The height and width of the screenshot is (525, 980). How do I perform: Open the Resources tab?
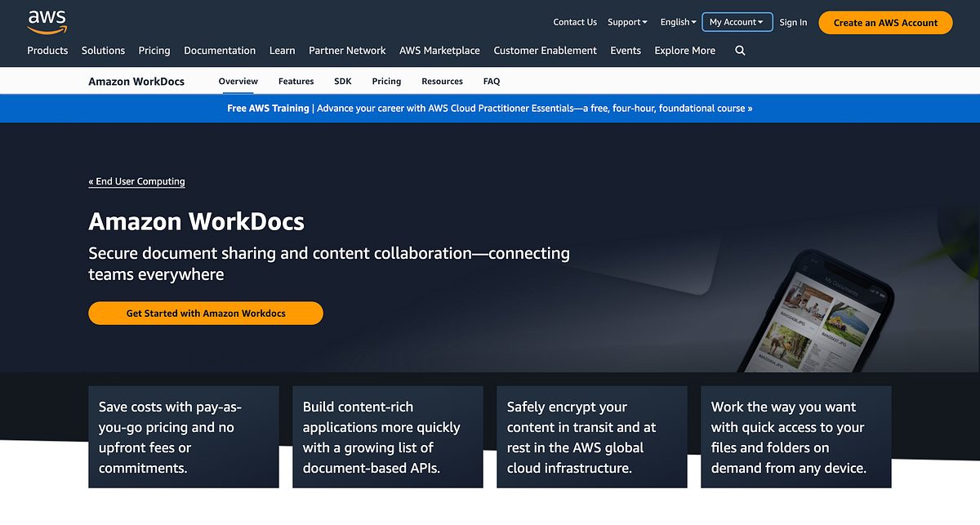point(442,81)
